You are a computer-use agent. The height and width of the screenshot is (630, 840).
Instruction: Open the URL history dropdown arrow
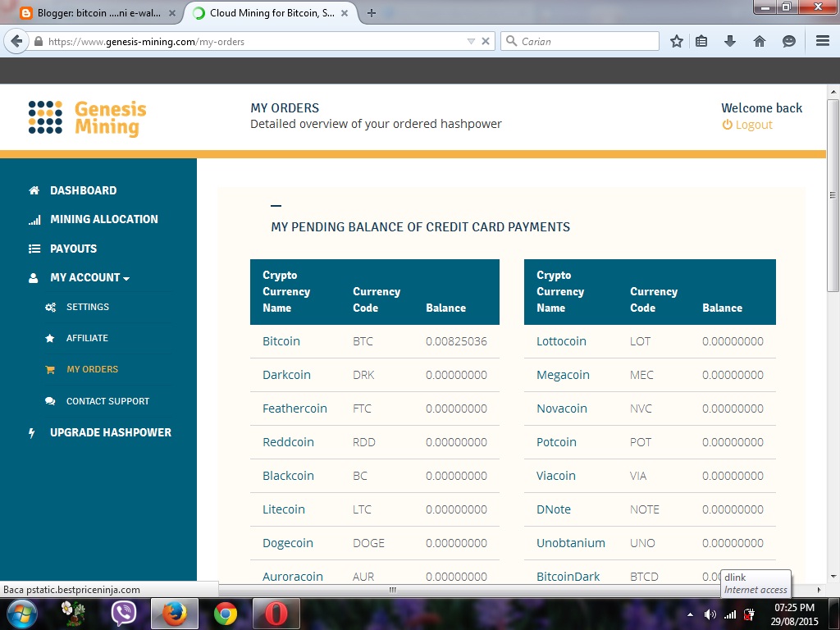[471, 41]
